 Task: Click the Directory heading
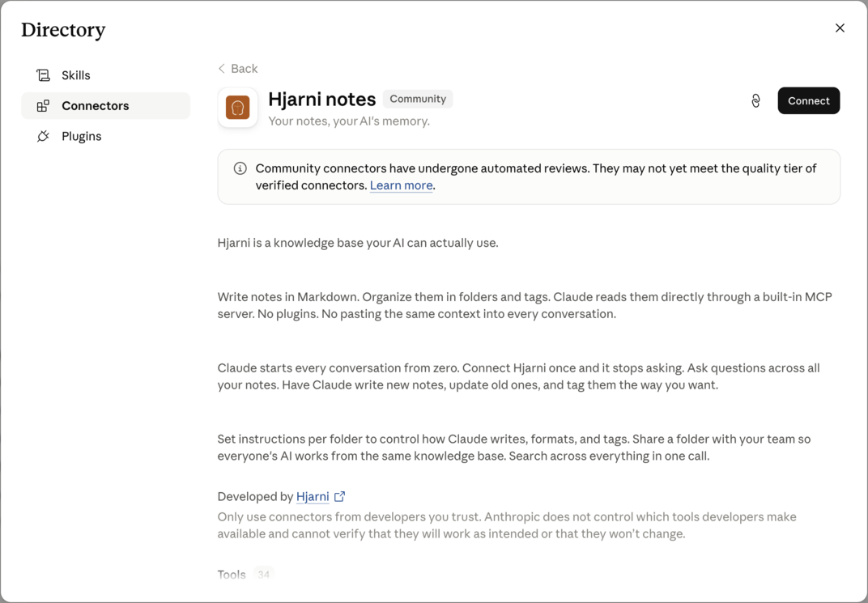click(63, 30)
